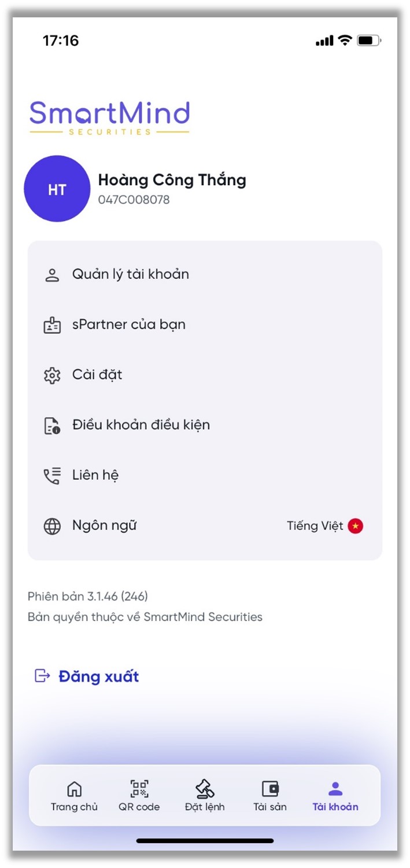The height and width of the screenshot is (868, 410).
Task: Open the Tài sản wallet tab
Action: [270, 796]
